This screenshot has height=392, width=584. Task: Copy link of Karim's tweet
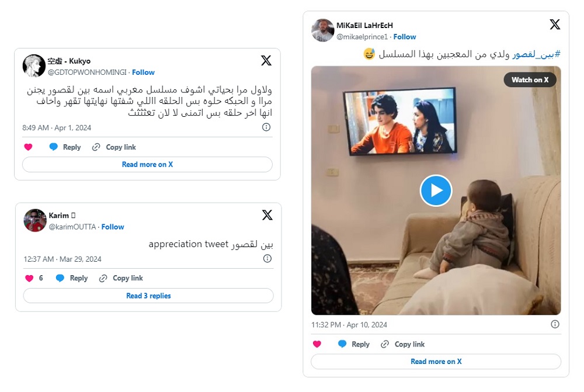(x=121, y=278)
